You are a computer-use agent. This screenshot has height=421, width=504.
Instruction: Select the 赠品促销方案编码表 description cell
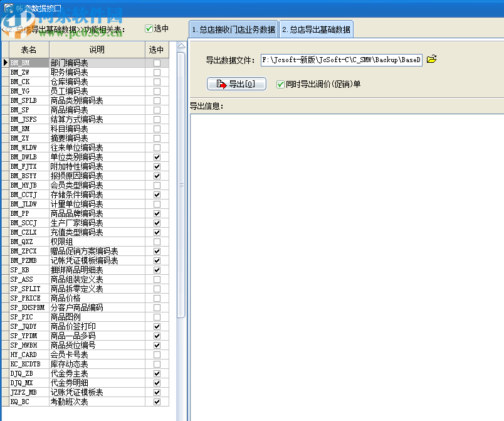coord(97,251)
